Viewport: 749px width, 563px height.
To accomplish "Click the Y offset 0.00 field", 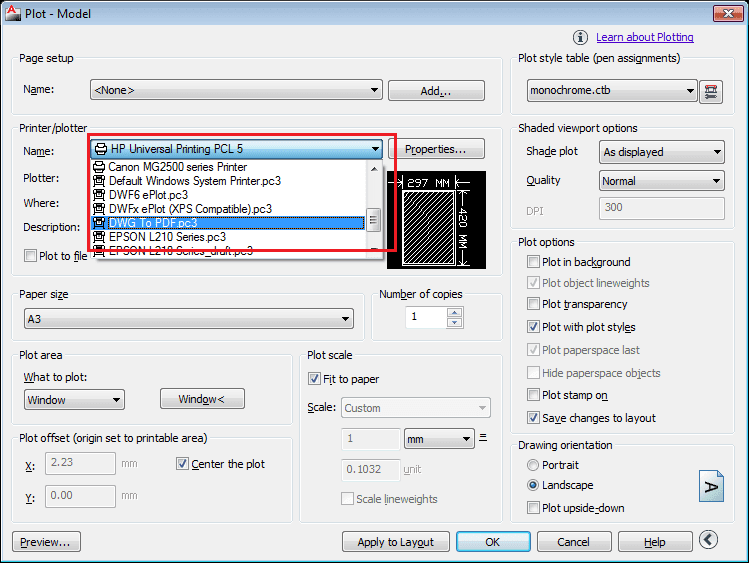I will [80, 496].
